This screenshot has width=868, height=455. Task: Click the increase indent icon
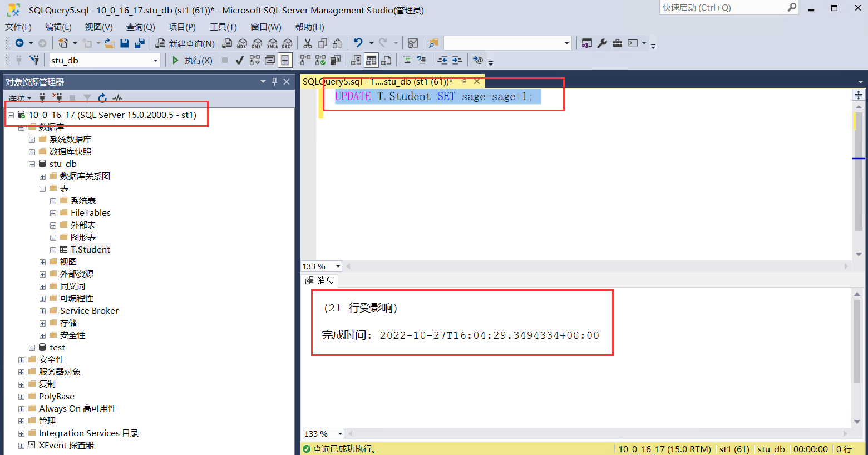(457, 60)
